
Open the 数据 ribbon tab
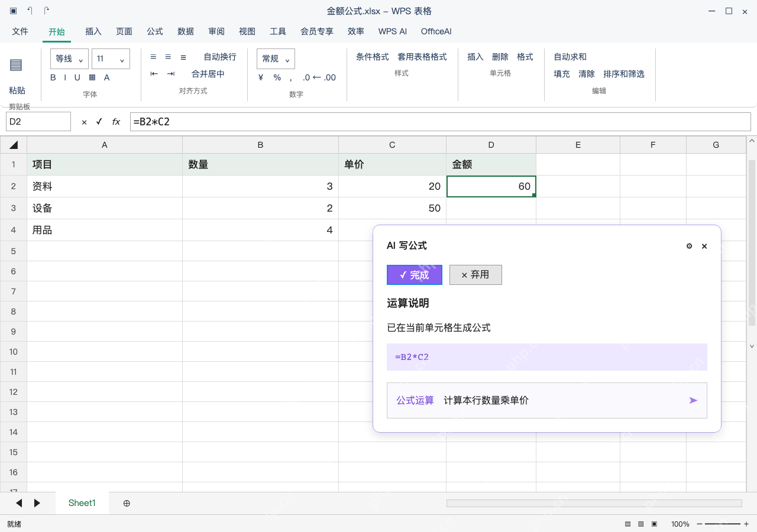click(186, 31)
